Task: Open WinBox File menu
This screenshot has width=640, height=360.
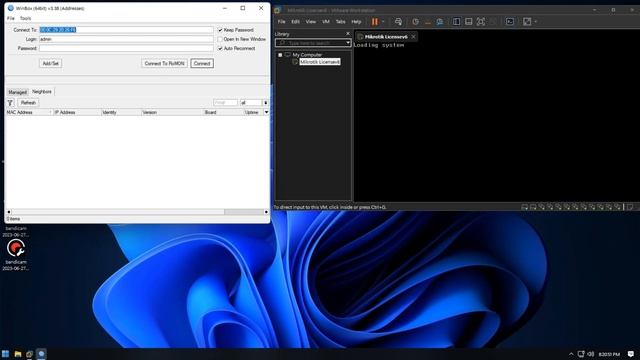Action: coord(11,18)
